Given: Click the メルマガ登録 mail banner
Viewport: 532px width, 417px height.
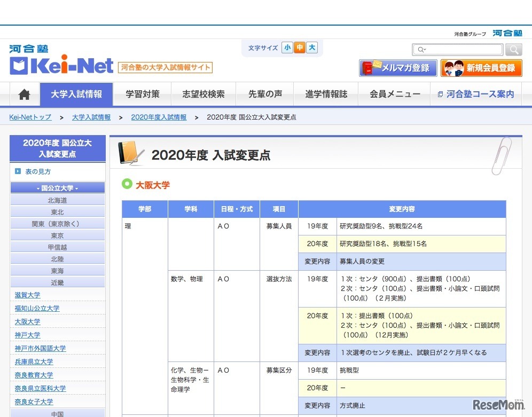Looking at the screenshot, I should tap(398, 68).
